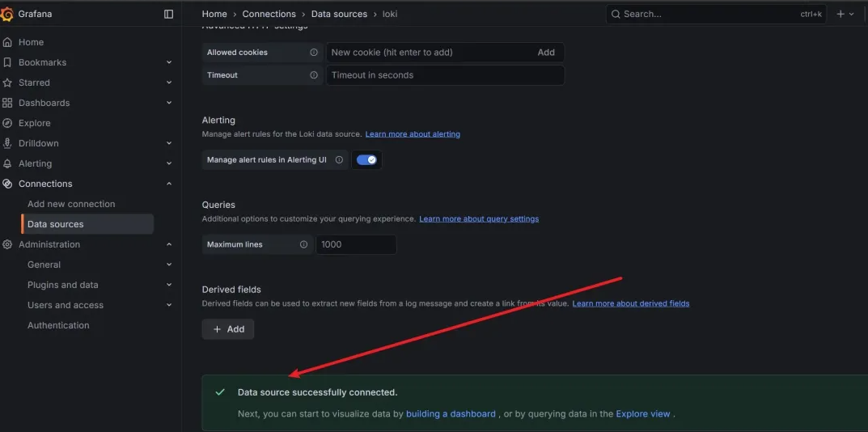Click the Bookmarks icon in sidebar
This screenshot has height=432, width=868.
tap(7, 62)
